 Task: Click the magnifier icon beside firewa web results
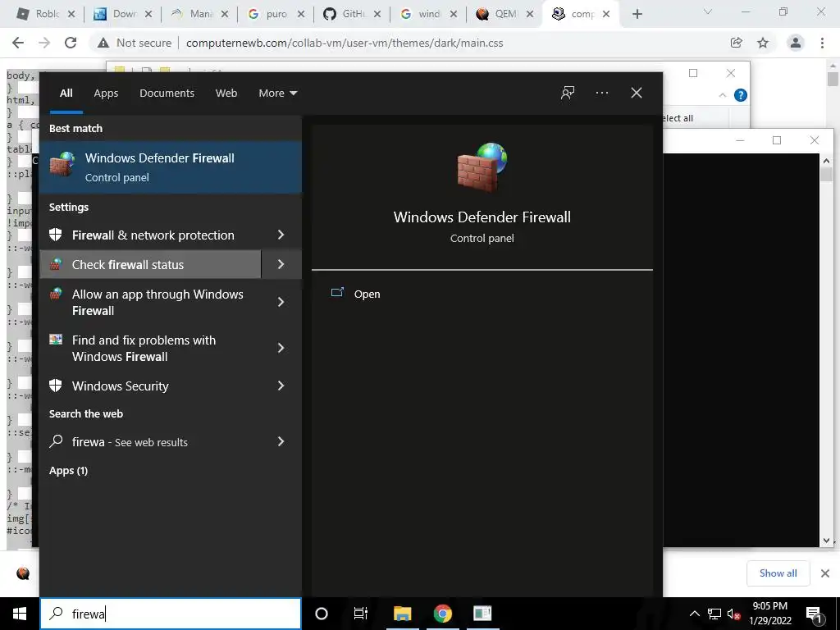pos(56,441)
